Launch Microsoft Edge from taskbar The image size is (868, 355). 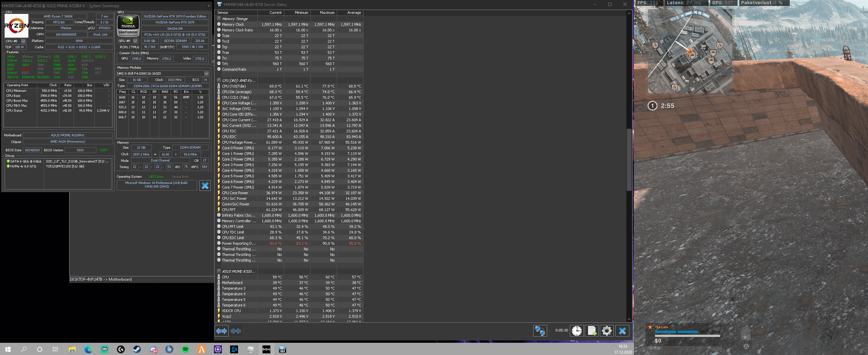pyautogui.click(x=88, y=349)
